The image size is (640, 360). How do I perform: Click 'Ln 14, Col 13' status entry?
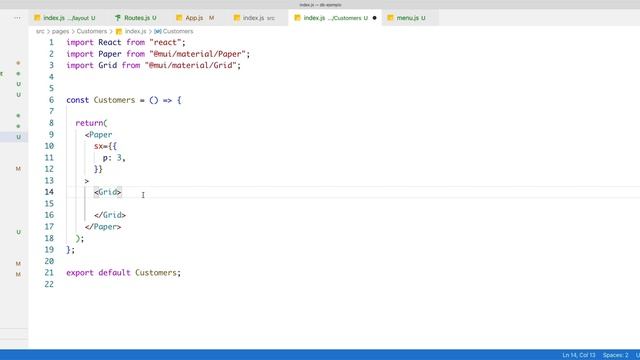coord(578,355)
